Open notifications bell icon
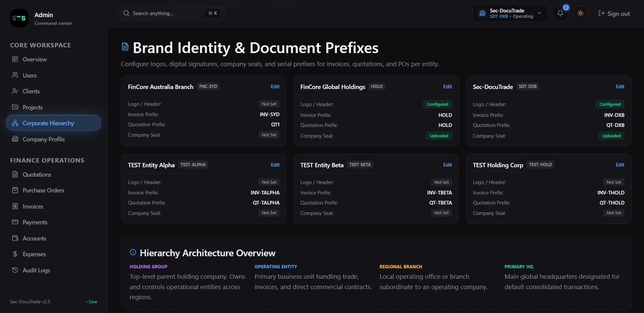 (560, 13)
